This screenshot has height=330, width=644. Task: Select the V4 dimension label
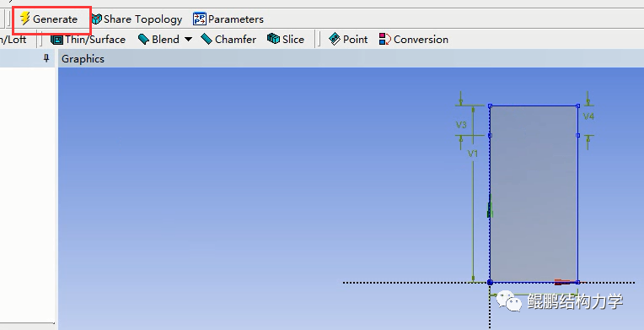coord(588,116)
